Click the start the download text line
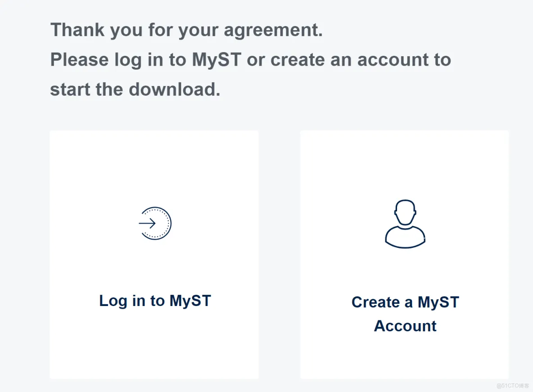This screenshot has height=392, width=533. pyautogui.click(x=136, y=90)
